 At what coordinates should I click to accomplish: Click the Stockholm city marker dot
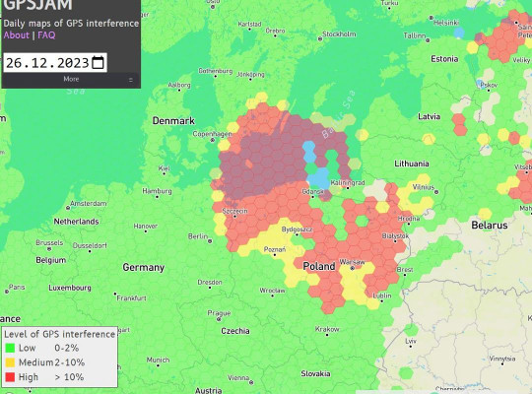pyautogui.click(x=319, y=39)
